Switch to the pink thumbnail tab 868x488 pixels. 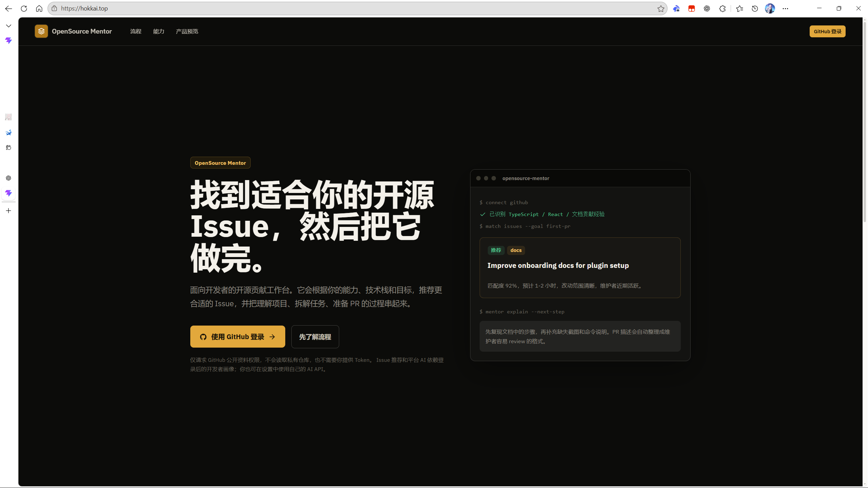pyautogui.click(x=8, y=117)
